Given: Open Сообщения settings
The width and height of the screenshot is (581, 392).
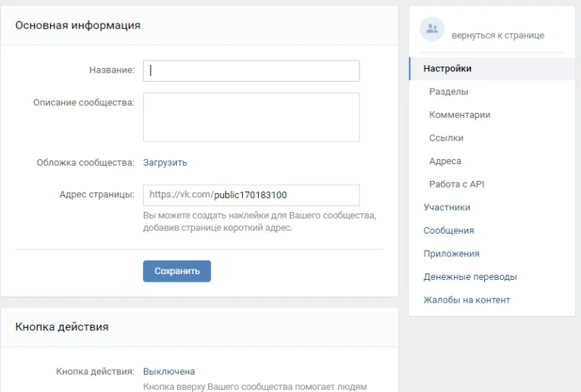Looking at the screenshot, I should (449, 231).
